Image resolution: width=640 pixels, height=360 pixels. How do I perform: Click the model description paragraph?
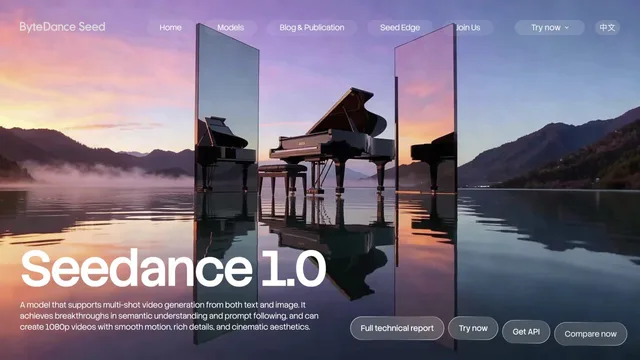point(169,316)
